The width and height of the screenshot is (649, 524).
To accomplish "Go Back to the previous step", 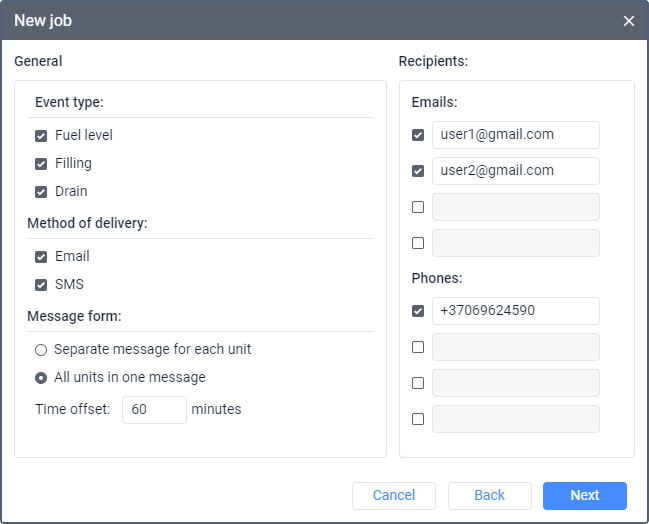I will [x=490, y=495].
